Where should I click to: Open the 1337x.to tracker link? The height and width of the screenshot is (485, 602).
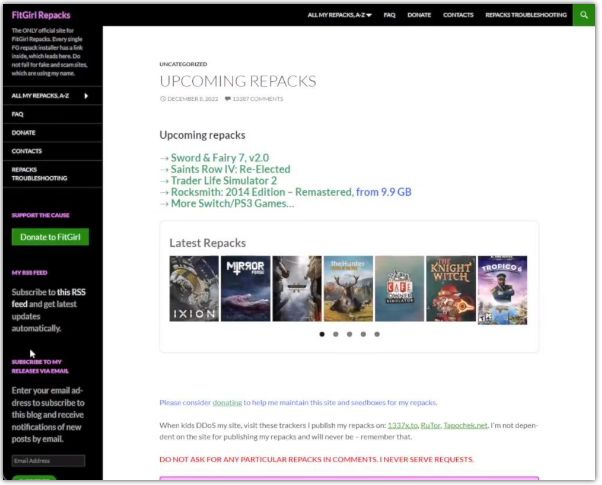(403, 425)
